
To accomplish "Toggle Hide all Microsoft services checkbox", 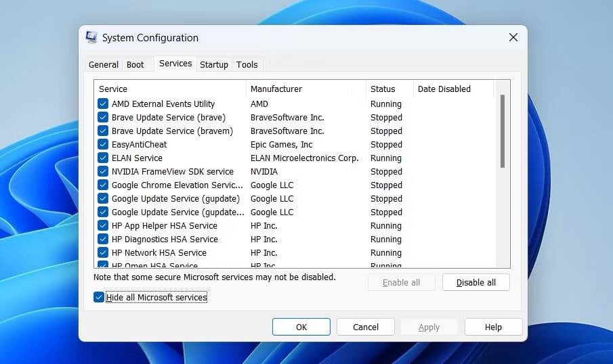I will (100, 297).
